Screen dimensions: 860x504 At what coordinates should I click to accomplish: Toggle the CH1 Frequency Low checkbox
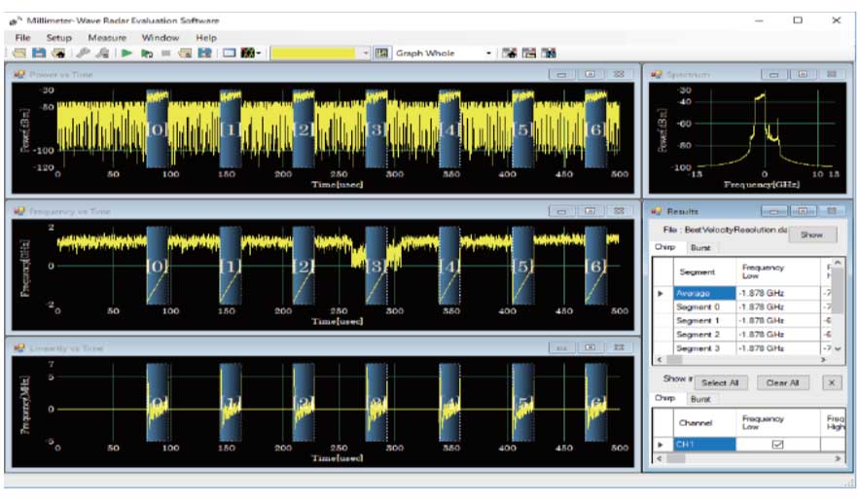[x=777, y=445]
